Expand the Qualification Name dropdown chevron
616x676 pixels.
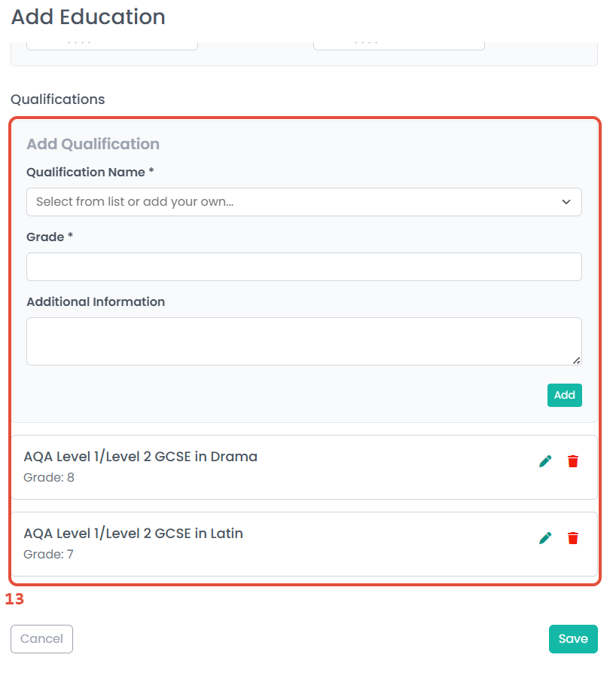[x=566, y=202]
